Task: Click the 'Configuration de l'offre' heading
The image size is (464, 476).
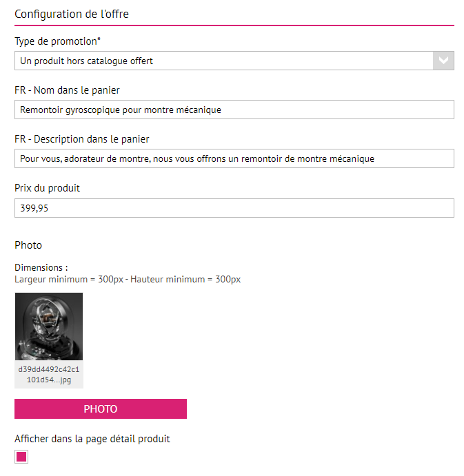Action: (72, 14)
